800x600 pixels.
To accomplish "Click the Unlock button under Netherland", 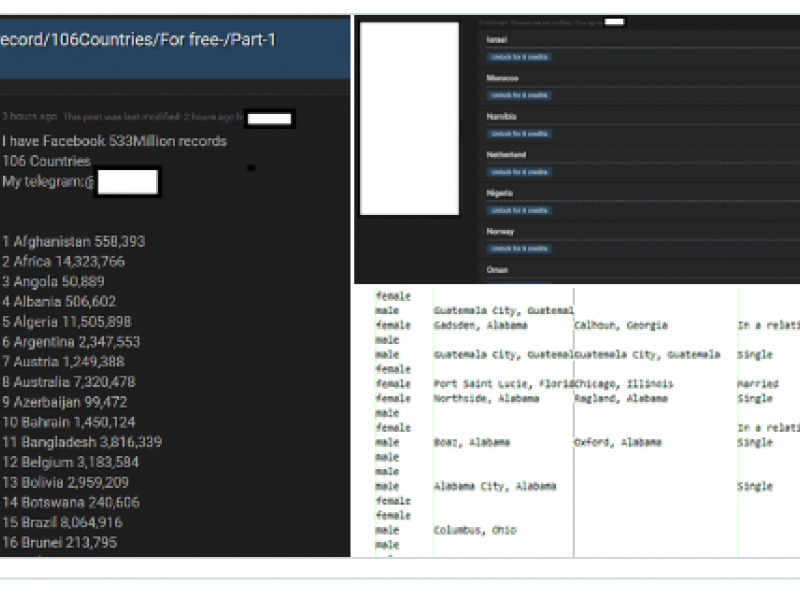I will [x=519, y=172].
